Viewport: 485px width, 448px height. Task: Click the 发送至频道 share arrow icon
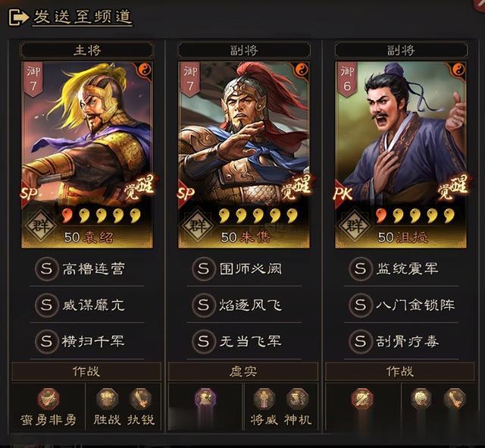tap(17, 17)
